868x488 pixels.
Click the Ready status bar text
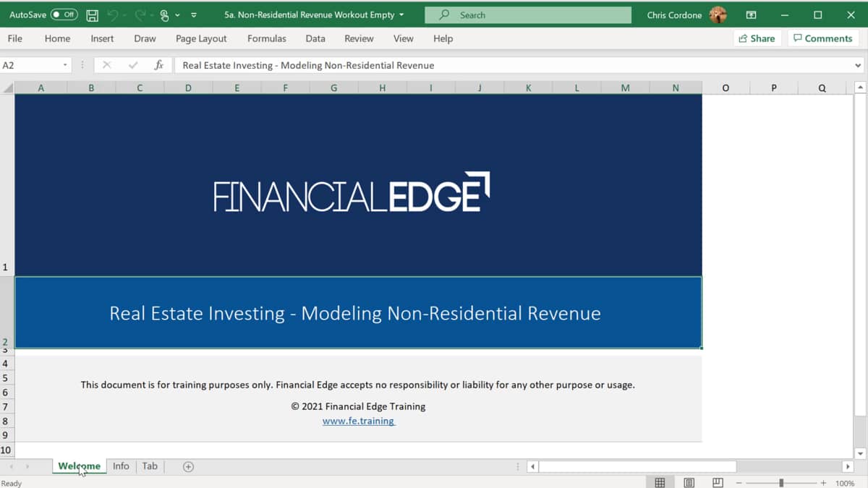(12, 483)
